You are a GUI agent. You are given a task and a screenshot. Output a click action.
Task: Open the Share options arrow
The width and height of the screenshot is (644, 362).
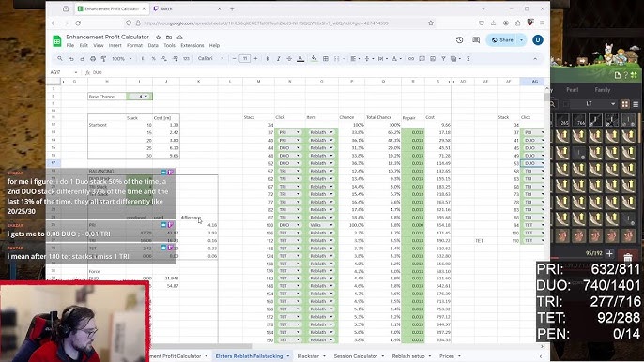522,39
